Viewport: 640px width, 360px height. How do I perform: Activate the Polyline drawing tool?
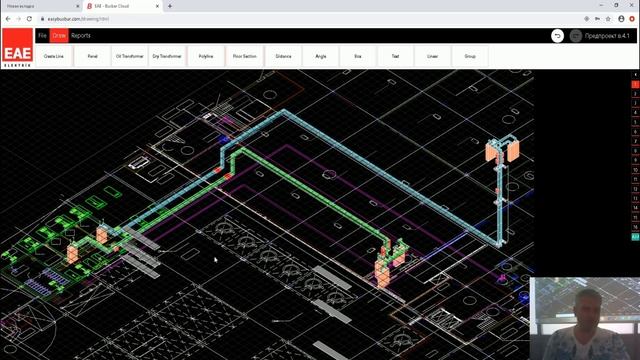click(x=206, y=56)
